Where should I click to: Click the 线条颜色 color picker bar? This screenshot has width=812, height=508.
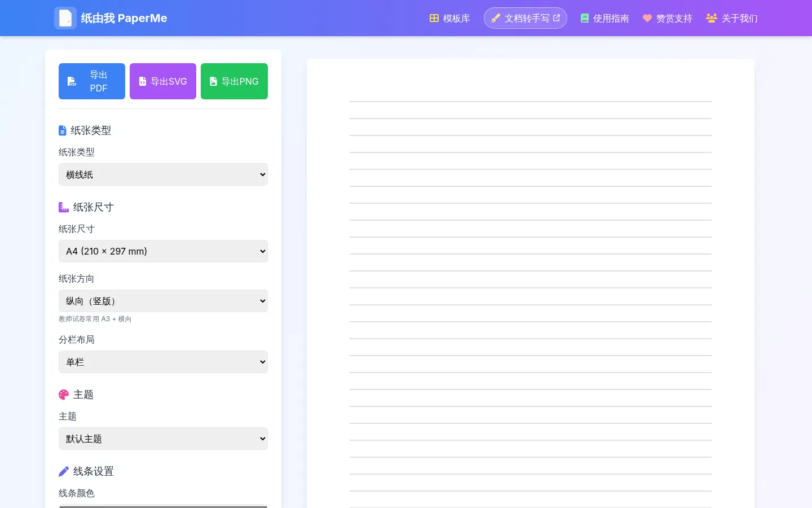[x=163, y=506]
